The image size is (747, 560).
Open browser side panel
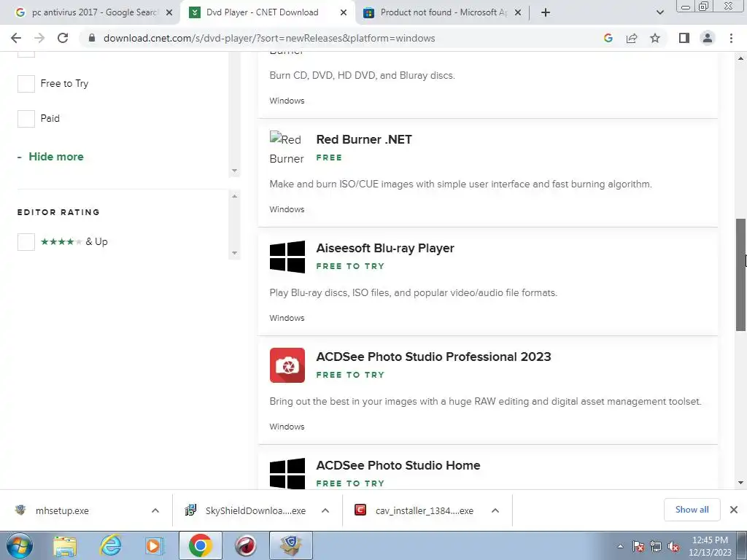(684, 38)
